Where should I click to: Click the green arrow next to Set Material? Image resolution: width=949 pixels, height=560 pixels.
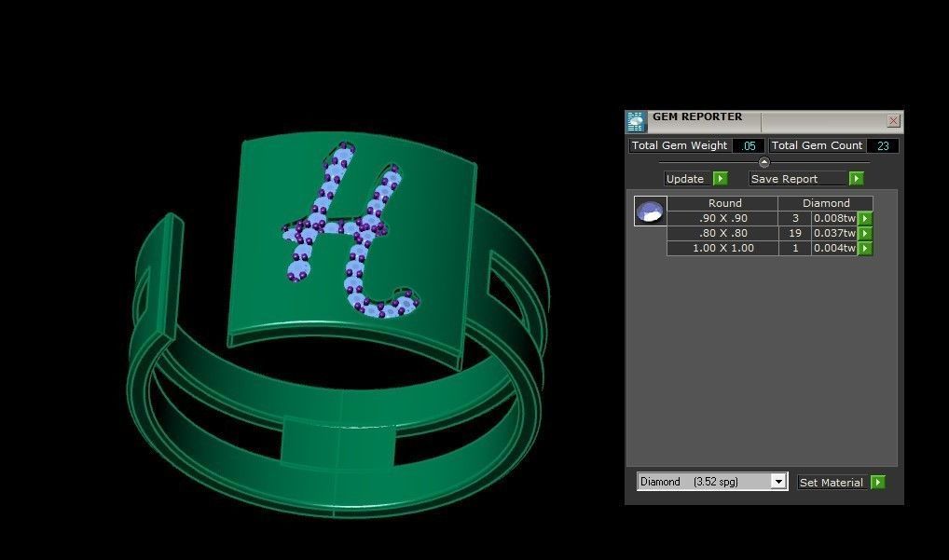877,482
